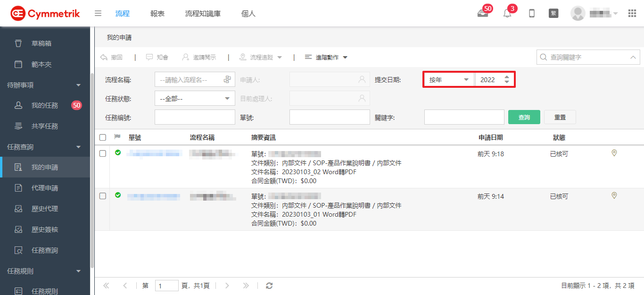
Task: Go to first page arrow
Action: pos(106,286)
